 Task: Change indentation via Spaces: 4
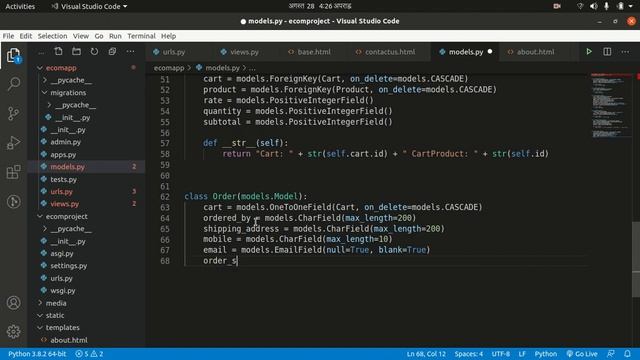469,353
